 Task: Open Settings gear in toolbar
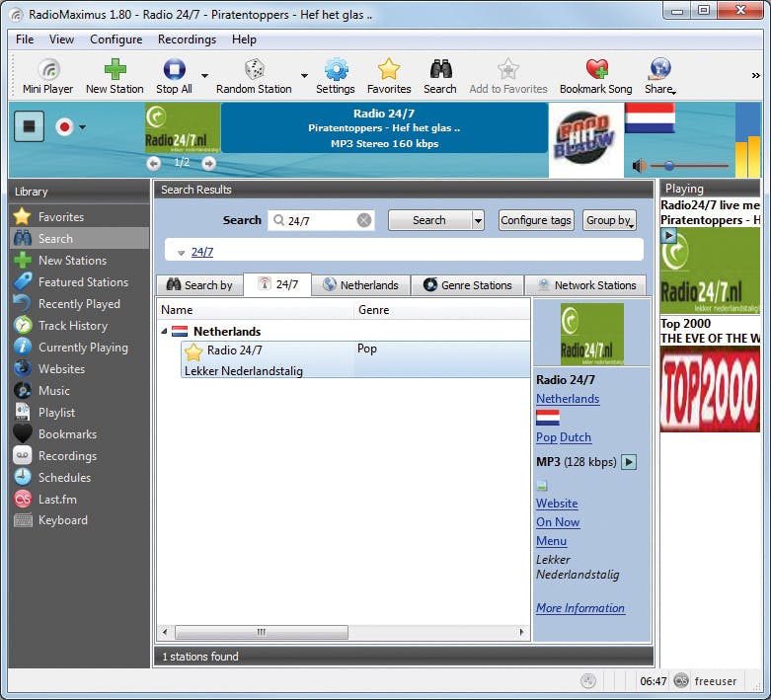coord(336,76)
